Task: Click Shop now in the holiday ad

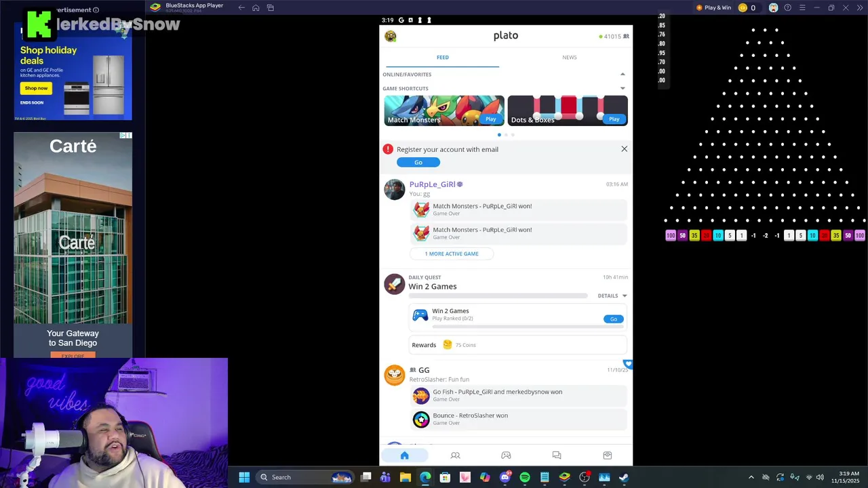Action: [36, 88]
